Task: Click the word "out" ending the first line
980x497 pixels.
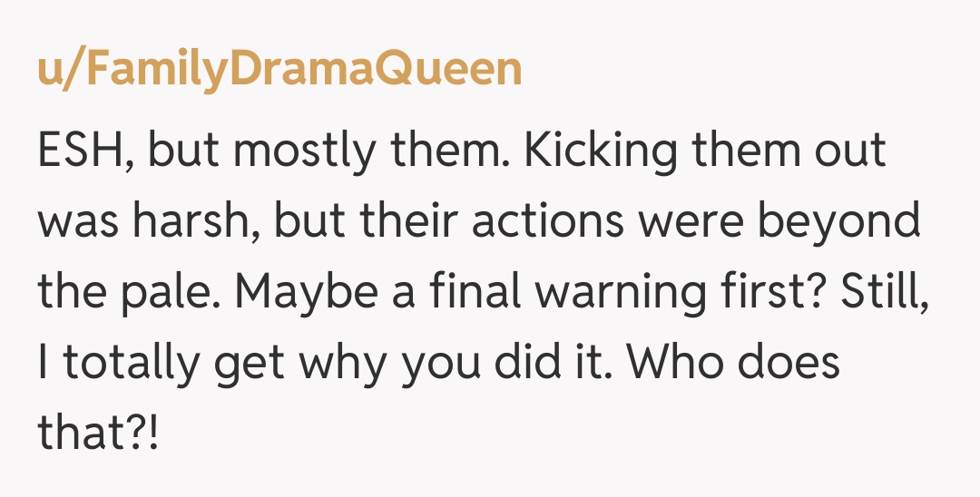Action: coord(849,151)
